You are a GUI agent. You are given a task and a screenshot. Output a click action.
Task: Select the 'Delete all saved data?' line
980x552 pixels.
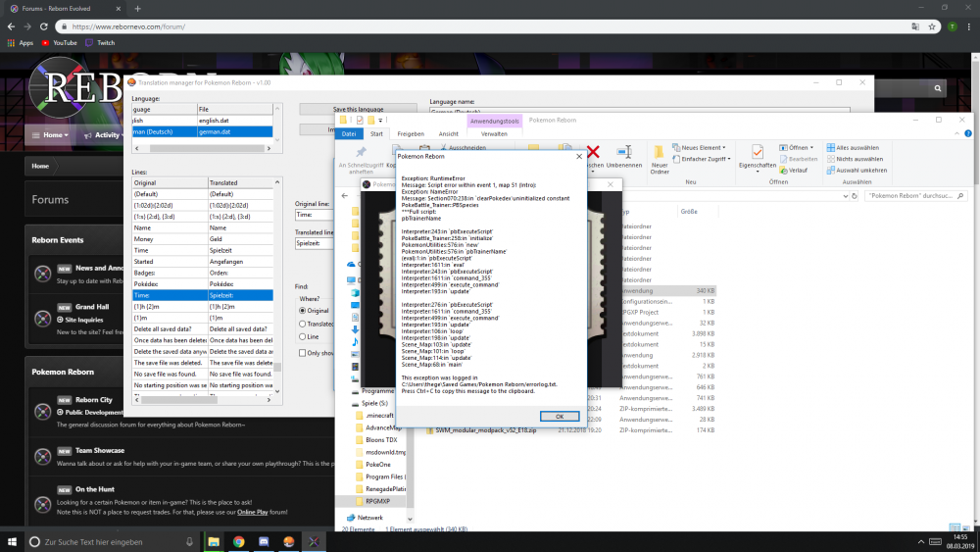[203, 328]
